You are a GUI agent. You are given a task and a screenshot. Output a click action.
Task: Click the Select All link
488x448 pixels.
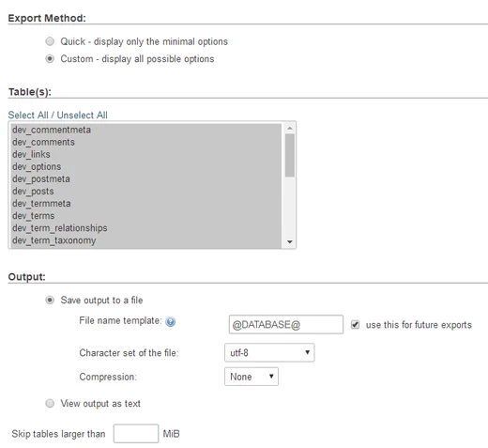tap(28, 115)
